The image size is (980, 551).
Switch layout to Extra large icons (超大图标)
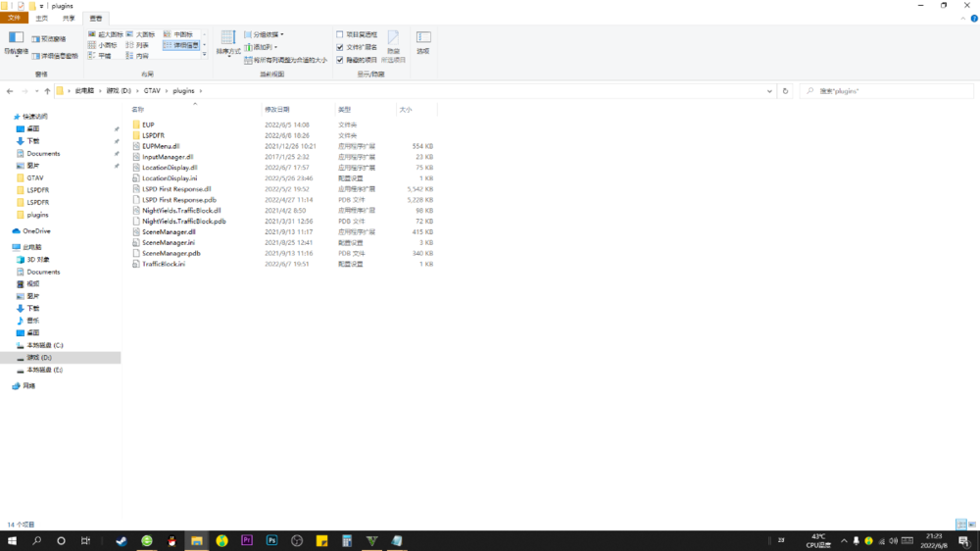(x=106, y=34)
